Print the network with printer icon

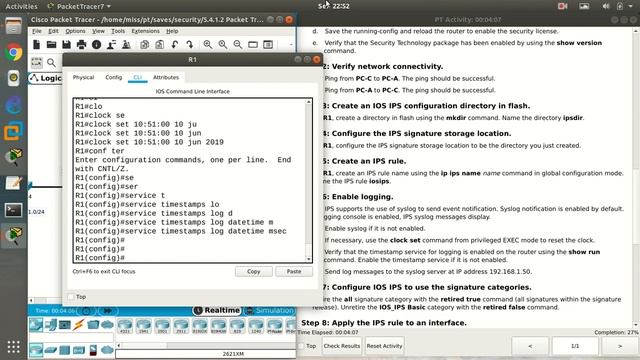click(81, 44)
